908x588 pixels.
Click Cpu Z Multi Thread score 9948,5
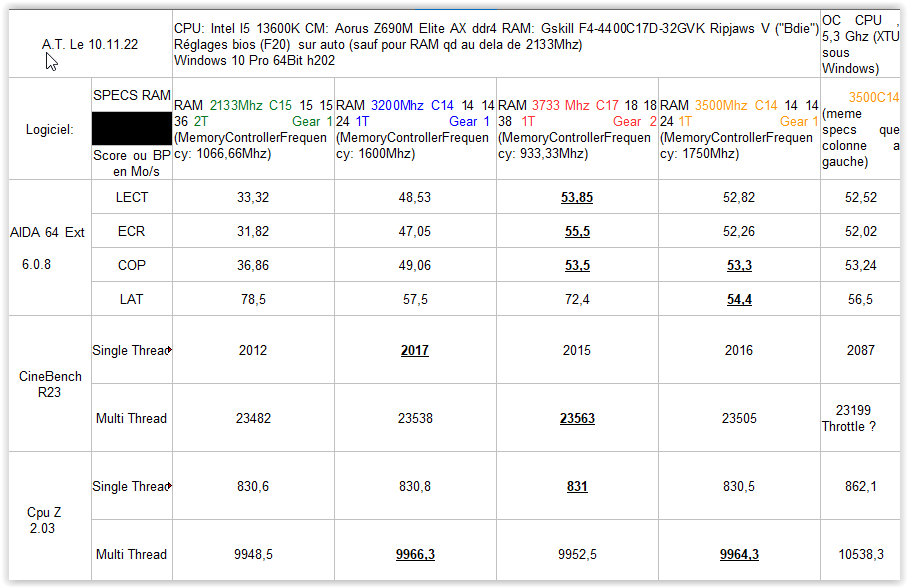coord(253,554)
